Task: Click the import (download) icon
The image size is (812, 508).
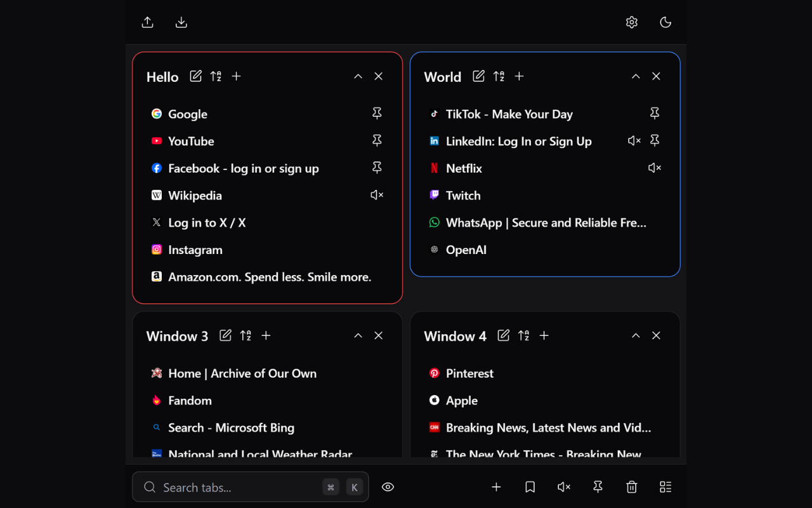Action: (x=181, y=22)
